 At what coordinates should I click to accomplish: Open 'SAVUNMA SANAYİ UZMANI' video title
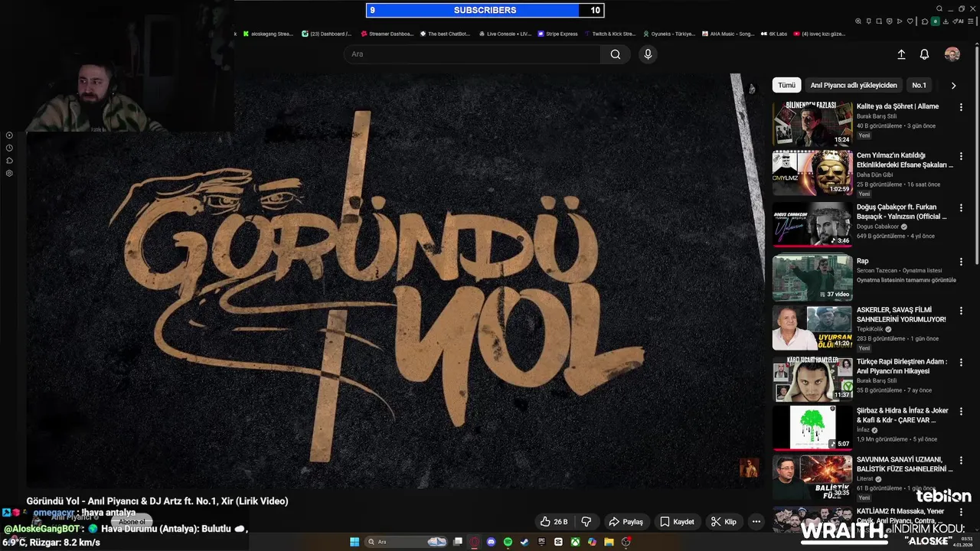[904, 464]
